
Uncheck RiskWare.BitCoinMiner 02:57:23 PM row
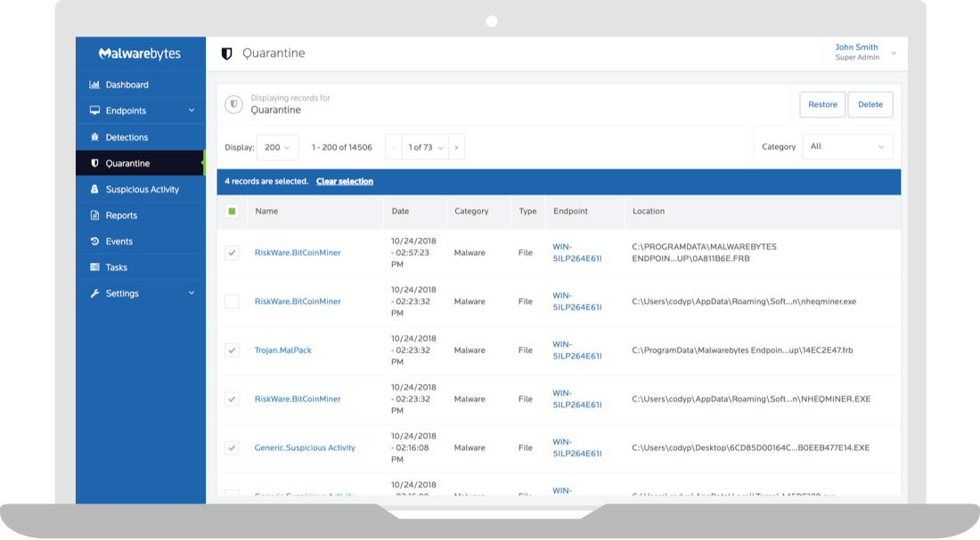tap(232, 253)
